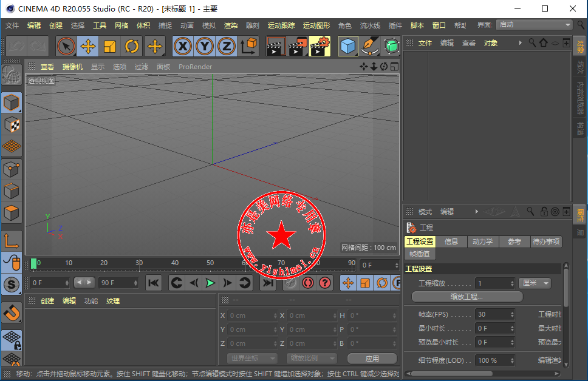This screenshot has width=588, height=381.
Task: Switch to the 参考 tab
Action: 514,241
